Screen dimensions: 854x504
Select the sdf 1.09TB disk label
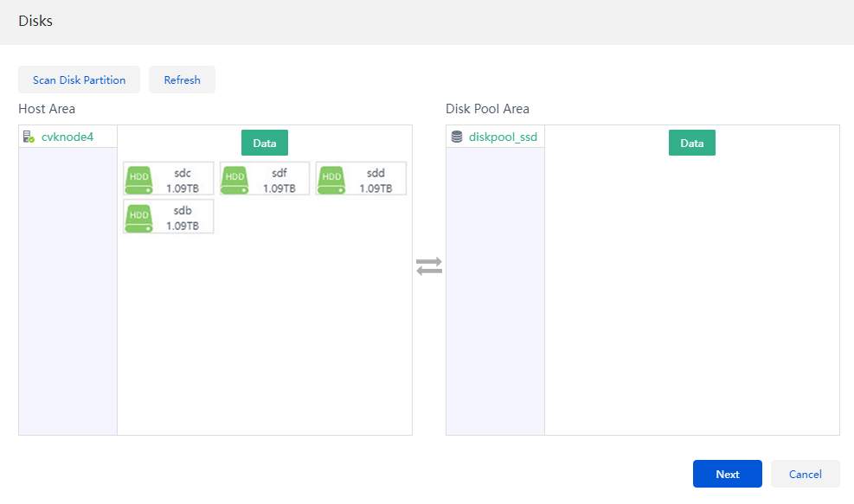coord(279,181)
